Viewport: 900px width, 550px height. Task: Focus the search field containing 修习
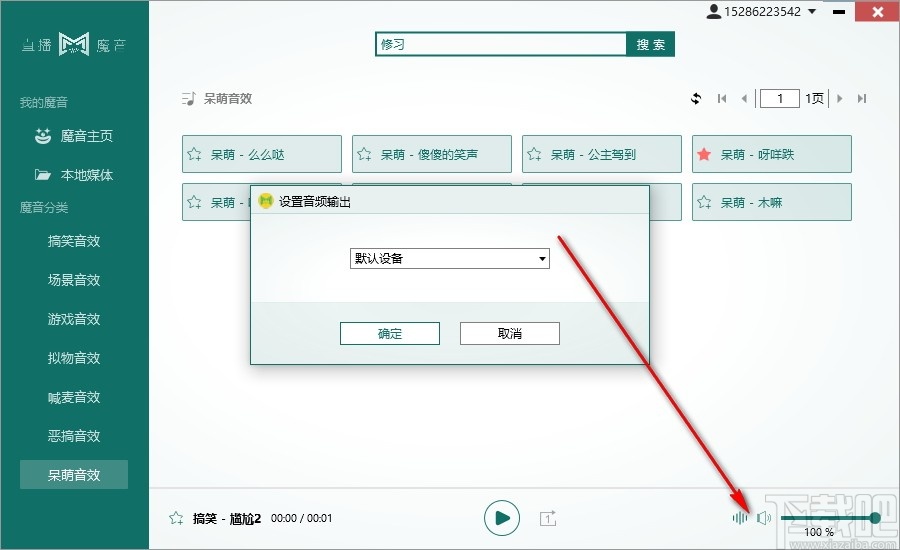point(501,44)
